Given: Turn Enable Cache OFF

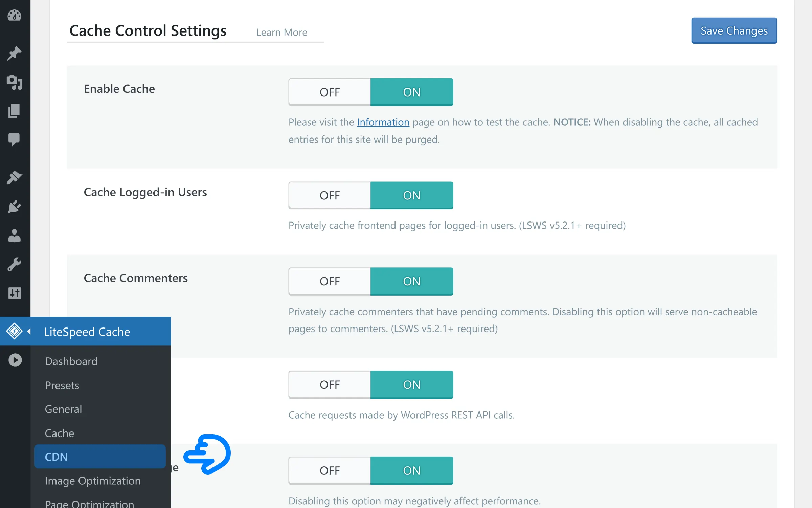Looking at the screenshot, I should point(330,92).
